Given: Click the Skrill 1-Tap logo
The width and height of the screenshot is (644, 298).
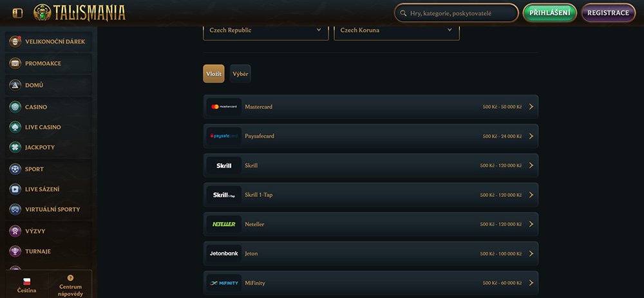Looking at the screenshot, I should coord(224,195).
